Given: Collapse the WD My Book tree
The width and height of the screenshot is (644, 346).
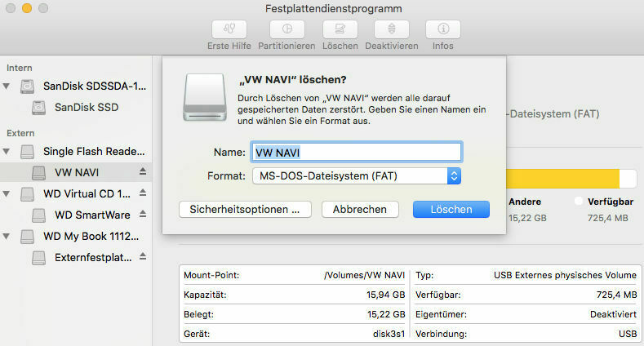Looking at the screenshot, I should [7, 237].
